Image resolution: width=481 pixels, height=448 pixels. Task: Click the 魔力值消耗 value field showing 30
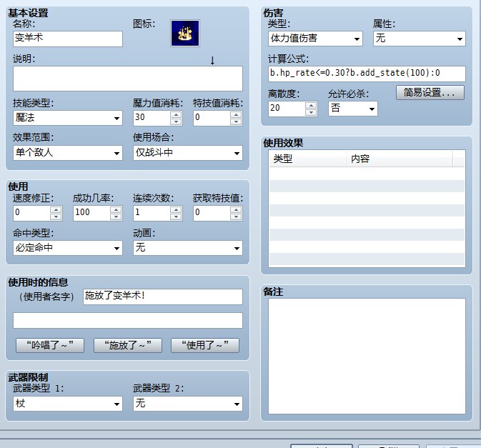point(152,118)
